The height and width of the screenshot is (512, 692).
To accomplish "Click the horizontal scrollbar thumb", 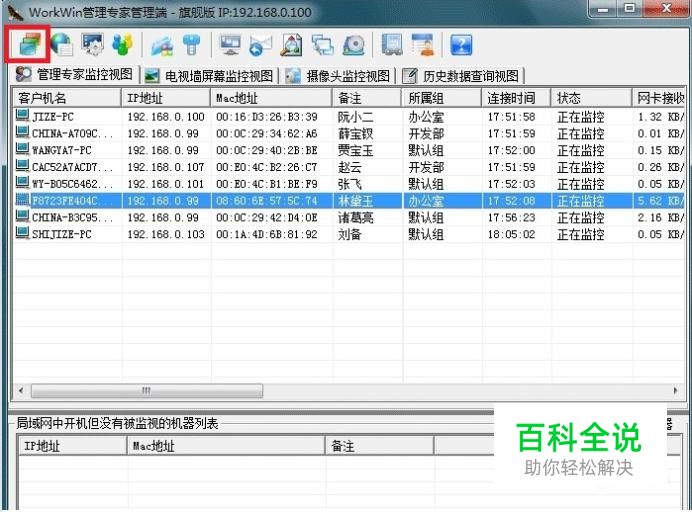I will coord(147,391).
